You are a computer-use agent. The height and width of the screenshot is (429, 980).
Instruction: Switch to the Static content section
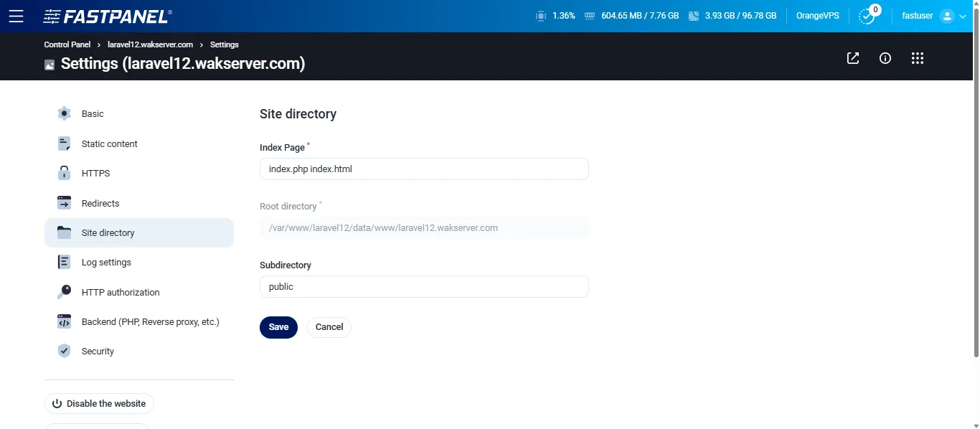pos(109,143)
